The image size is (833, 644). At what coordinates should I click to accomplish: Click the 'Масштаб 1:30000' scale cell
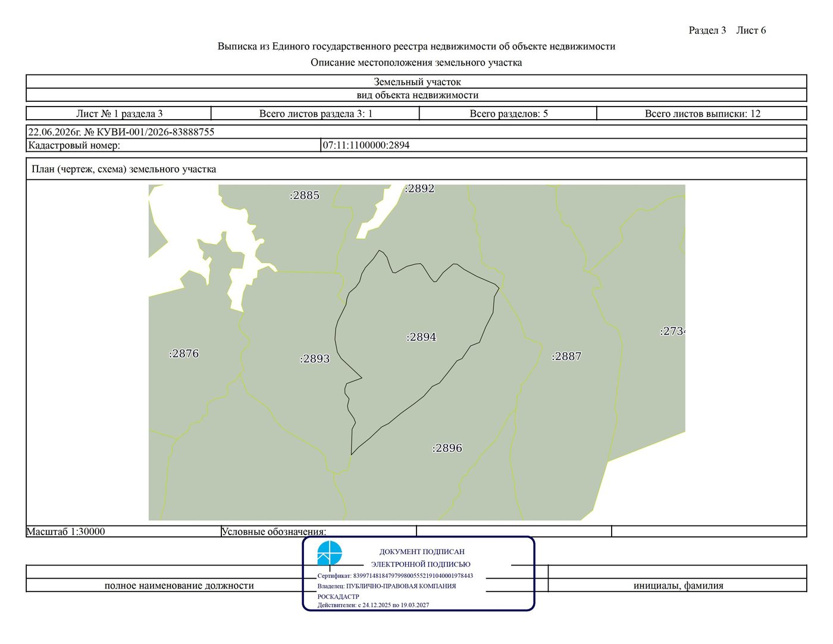click(x=123, y=532)
